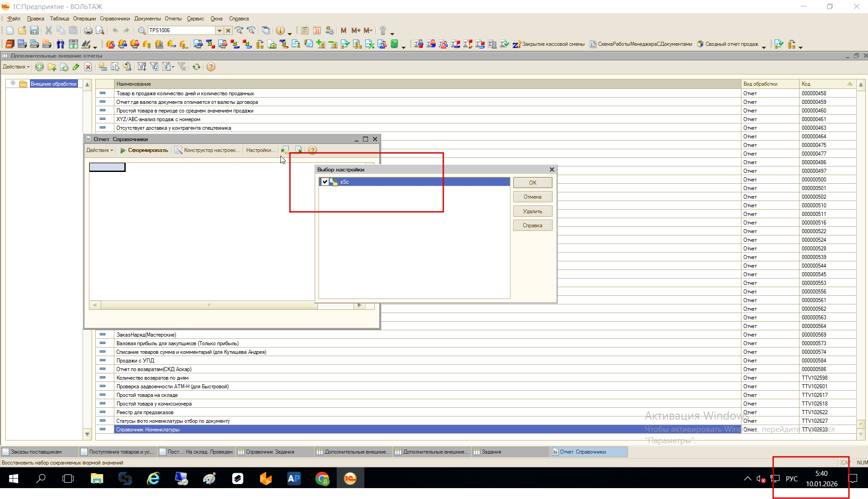Open the Сервис menu
The width and height of the screenshot is (868, 499).
(x=195, y=19)
